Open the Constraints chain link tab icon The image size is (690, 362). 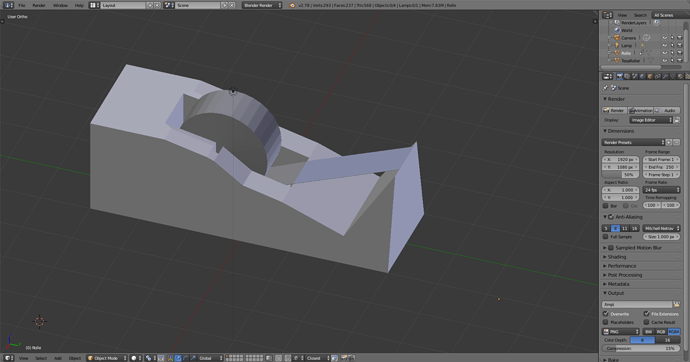(x=657, y=77)
